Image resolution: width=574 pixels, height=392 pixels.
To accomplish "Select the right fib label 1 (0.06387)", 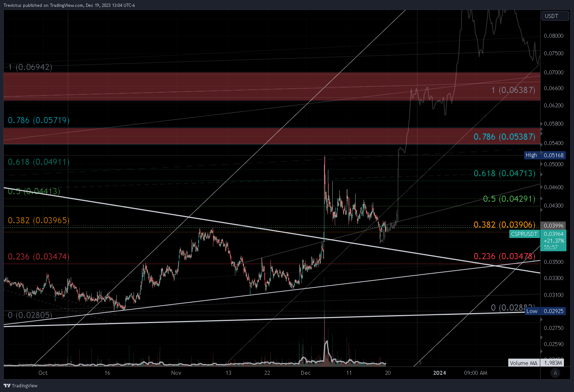I will click(513, 90).
